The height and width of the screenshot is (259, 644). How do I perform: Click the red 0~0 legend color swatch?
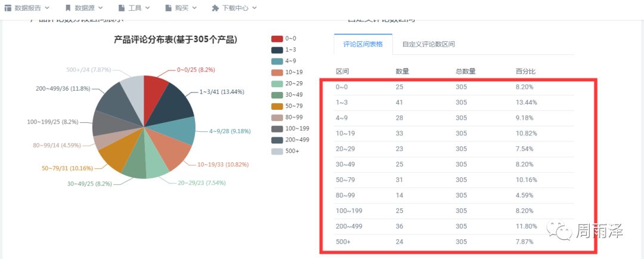277,39
